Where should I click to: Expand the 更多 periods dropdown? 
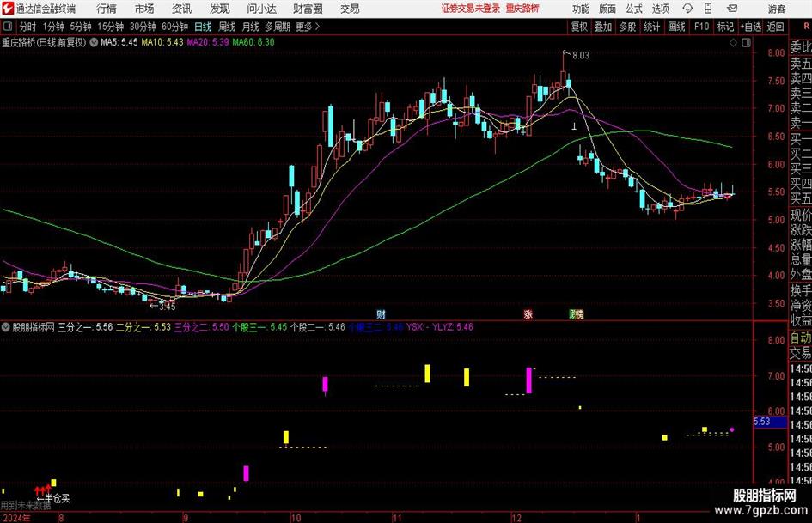[308, 27]
